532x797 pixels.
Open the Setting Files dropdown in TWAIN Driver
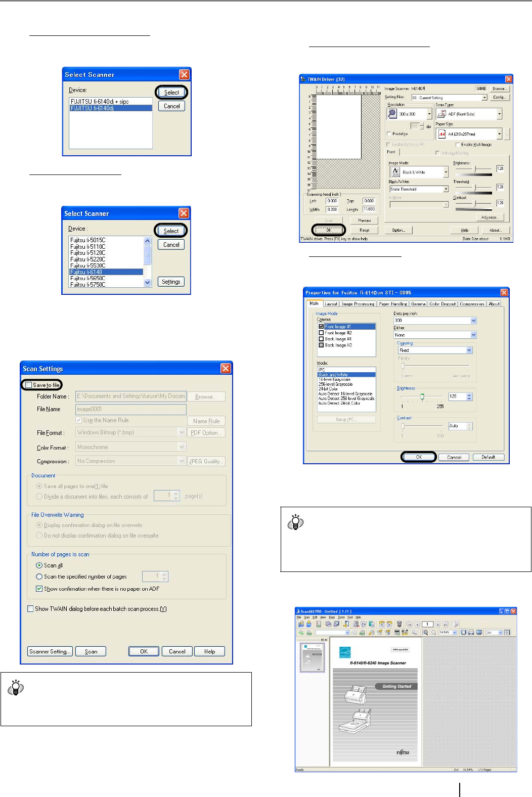point(484,98)
